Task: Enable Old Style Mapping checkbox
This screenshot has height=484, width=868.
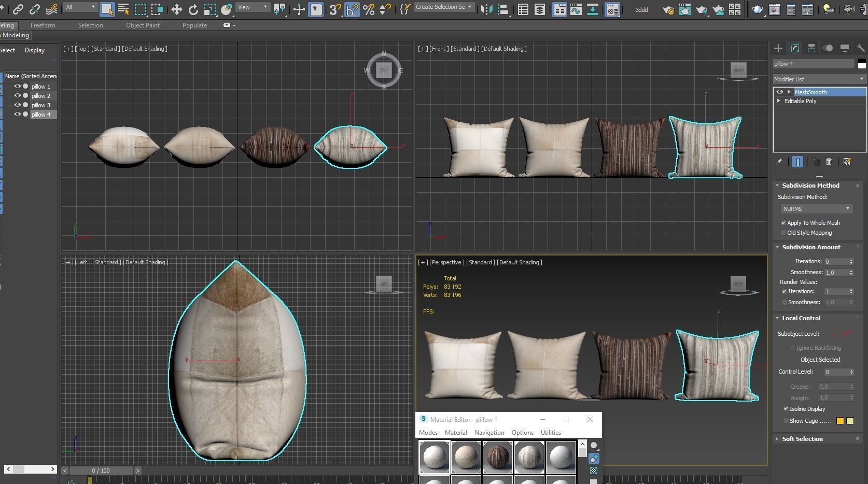Action: [783, 233]
